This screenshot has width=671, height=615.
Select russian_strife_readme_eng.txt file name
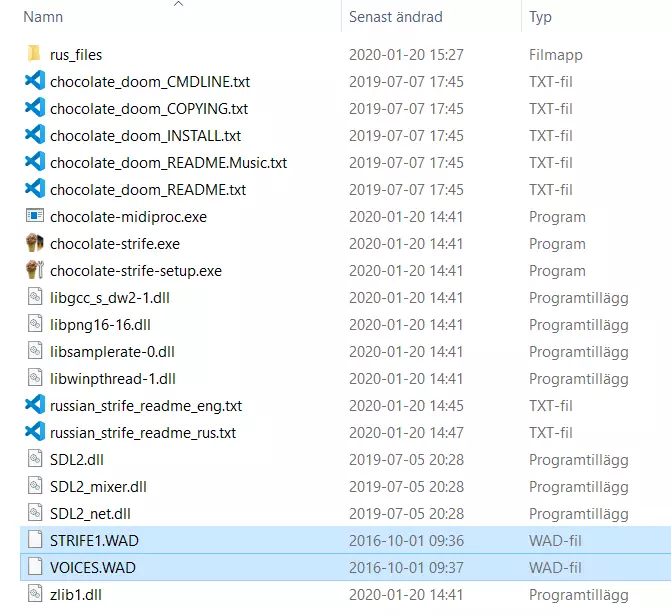pyautogui.click(x=146, y=405)
